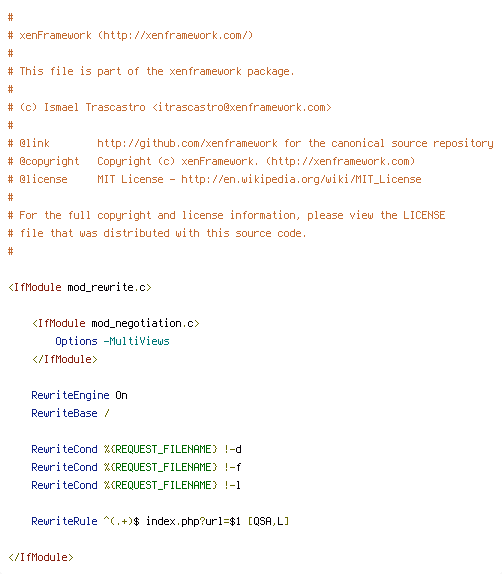Click the [QSA,L] flags text
This screenshot has width=502, height=574.
coord(268,521)
